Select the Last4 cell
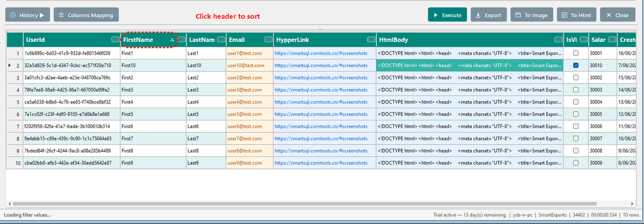Image resolution: width=644 pixels, height=224 pixels. click(206, 102)
